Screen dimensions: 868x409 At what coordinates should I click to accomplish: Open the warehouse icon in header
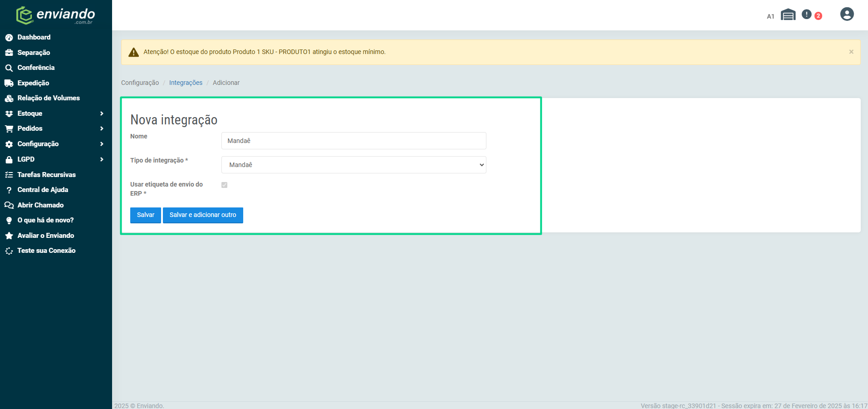tap(788, 15)
